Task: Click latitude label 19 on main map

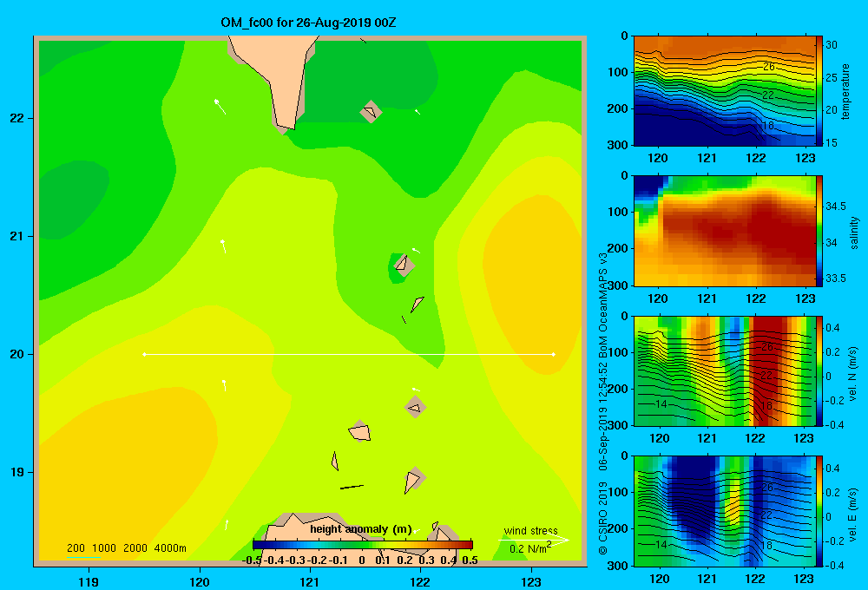Action: pos(17,472)
